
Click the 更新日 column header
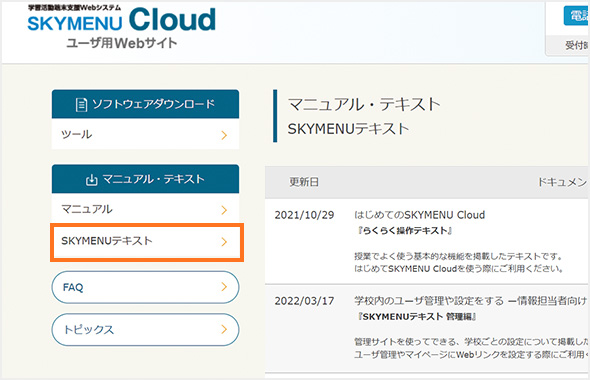[304, 182]
